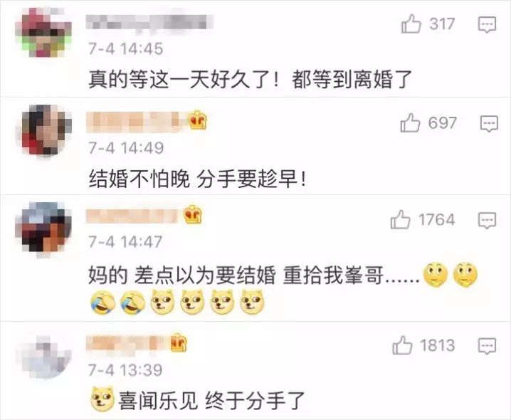The width and height of the screenshot is (511, 420).
Task: Click the 7-4 14:47 timestamp
Action: [x=125, y=242]
